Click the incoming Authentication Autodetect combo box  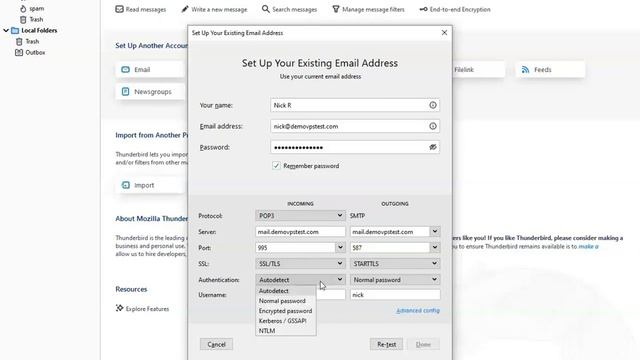pyautogui.click(x=300, y=280)
